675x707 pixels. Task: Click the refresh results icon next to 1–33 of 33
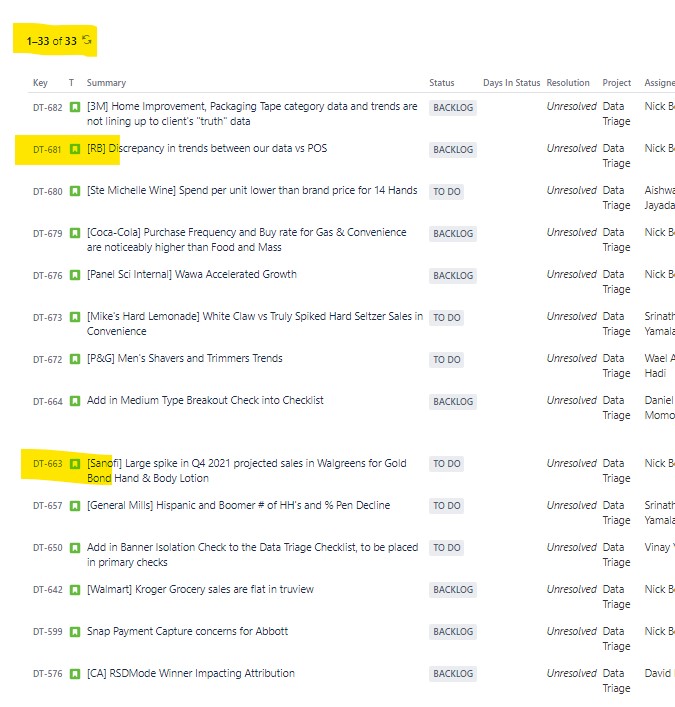[x=87, y=40]
